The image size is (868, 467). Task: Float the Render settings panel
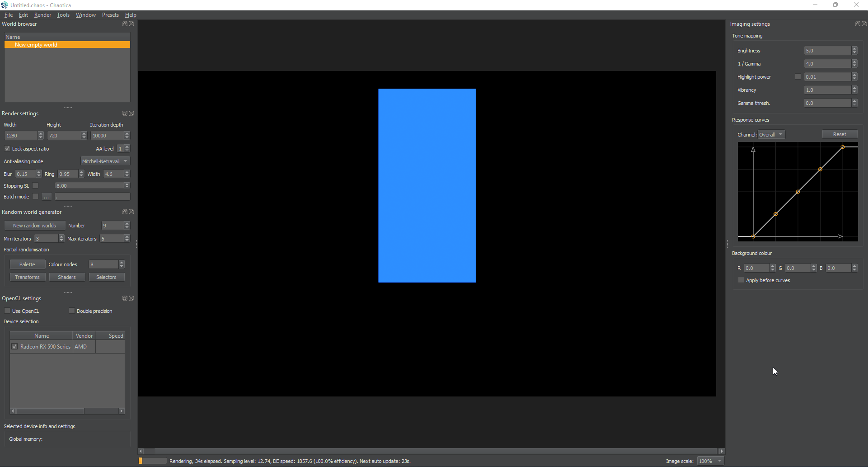click(125, 113)
